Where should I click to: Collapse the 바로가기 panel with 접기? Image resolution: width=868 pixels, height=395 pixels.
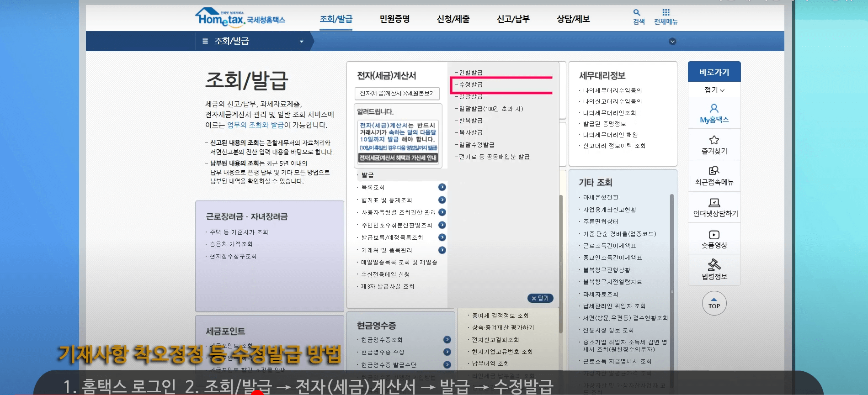[714, 90]
